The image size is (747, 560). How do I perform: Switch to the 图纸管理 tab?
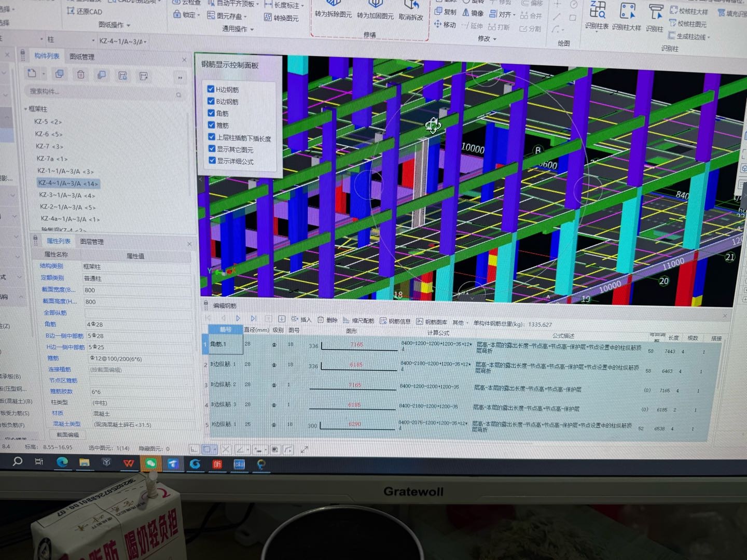coord(81,57)
